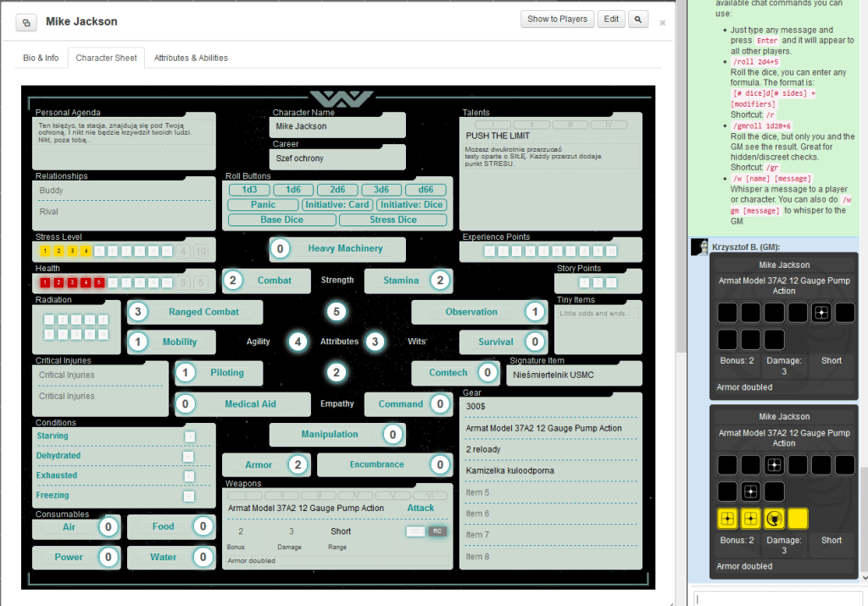Open the Attributes & Abilities tab
868x606 pixels.
(191, 58)
